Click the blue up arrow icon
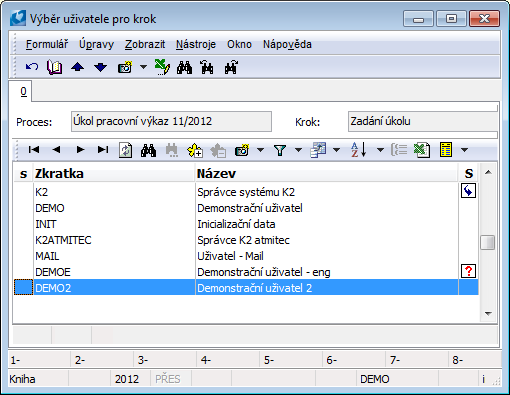Screen dimensions: 510x395 [x=77, y=67]
